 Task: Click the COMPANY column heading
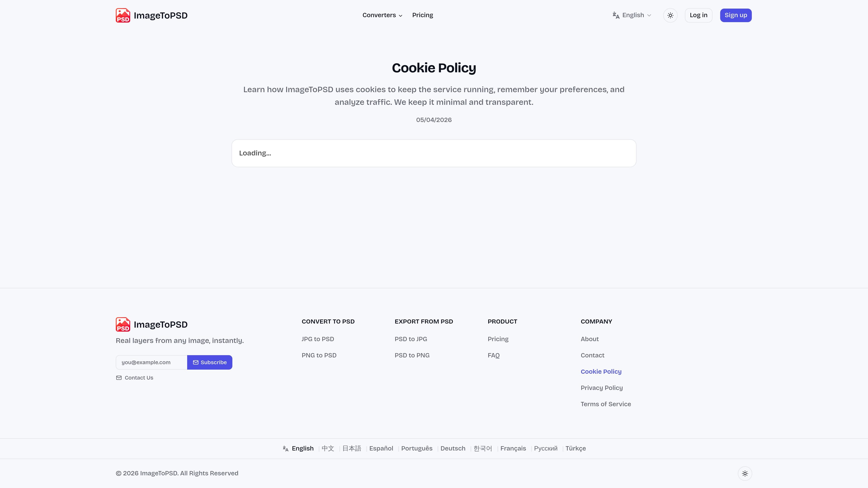pyautogui.click(x=596, y=321)
